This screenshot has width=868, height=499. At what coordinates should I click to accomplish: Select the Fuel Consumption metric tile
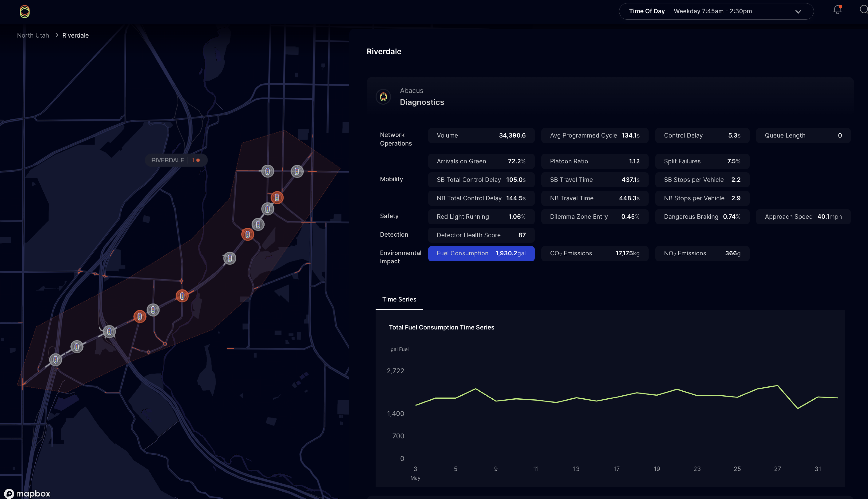click(x=481, y=254)
